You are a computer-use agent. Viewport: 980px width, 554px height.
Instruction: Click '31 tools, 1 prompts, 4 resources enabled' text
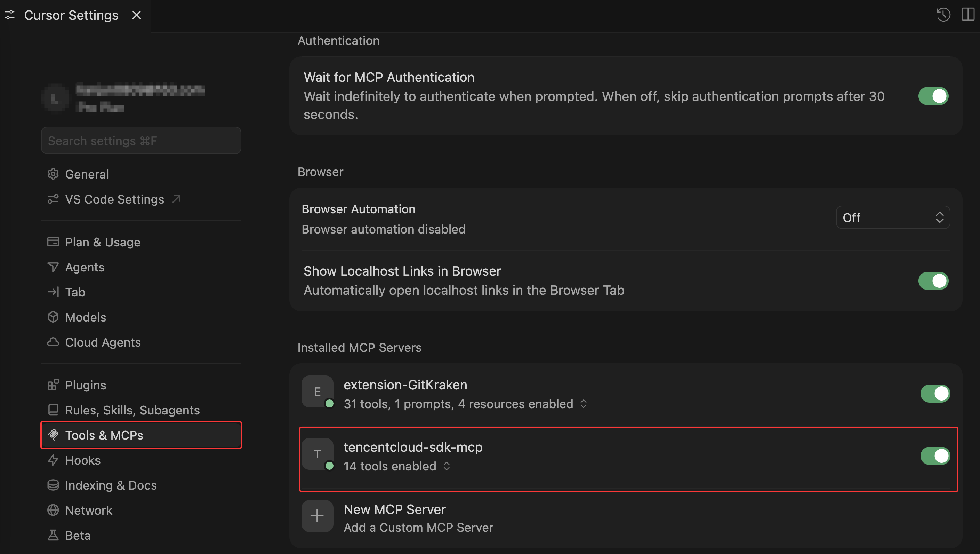[458, 404]
